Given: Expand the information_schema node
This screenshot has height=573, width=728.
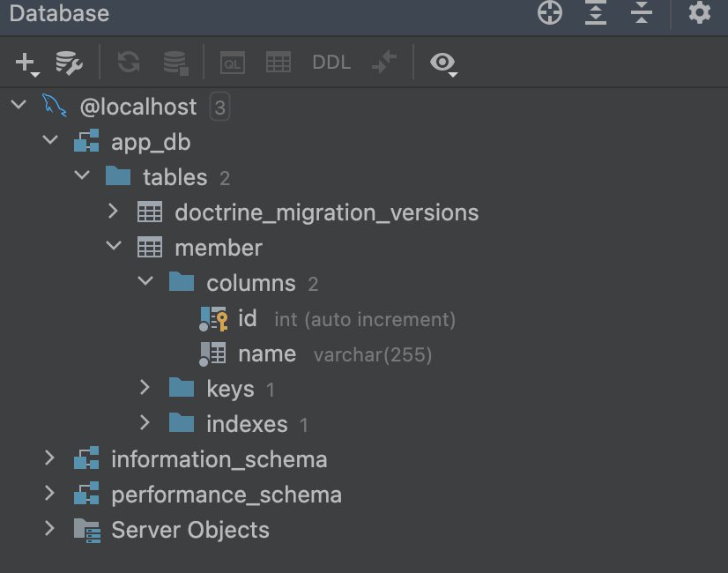Looking at the screenshot, I should tap(50, 458).
